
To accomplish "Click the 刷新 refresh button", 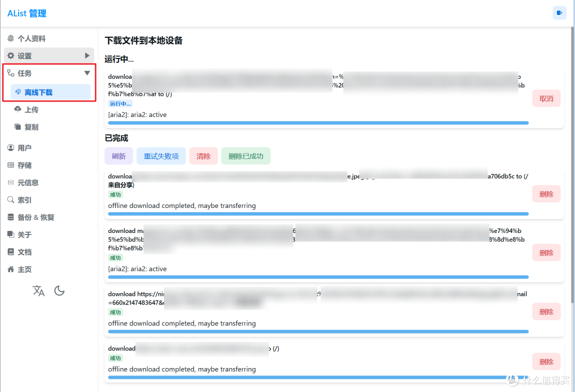I will (119, 156).
